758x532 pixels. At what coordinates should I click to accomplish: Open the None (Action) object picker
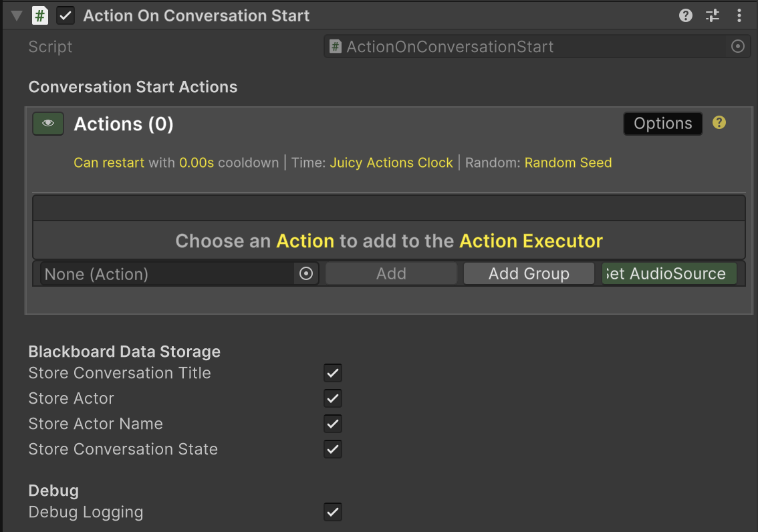pyautogui.click(x=306, y=274)
